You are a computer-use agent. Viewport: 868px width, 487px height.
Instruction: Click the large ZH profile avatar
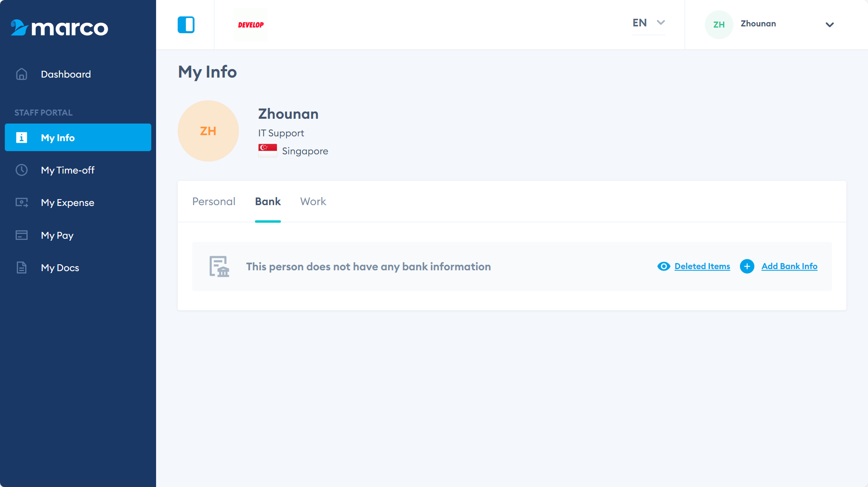click(x=208, y=131)
